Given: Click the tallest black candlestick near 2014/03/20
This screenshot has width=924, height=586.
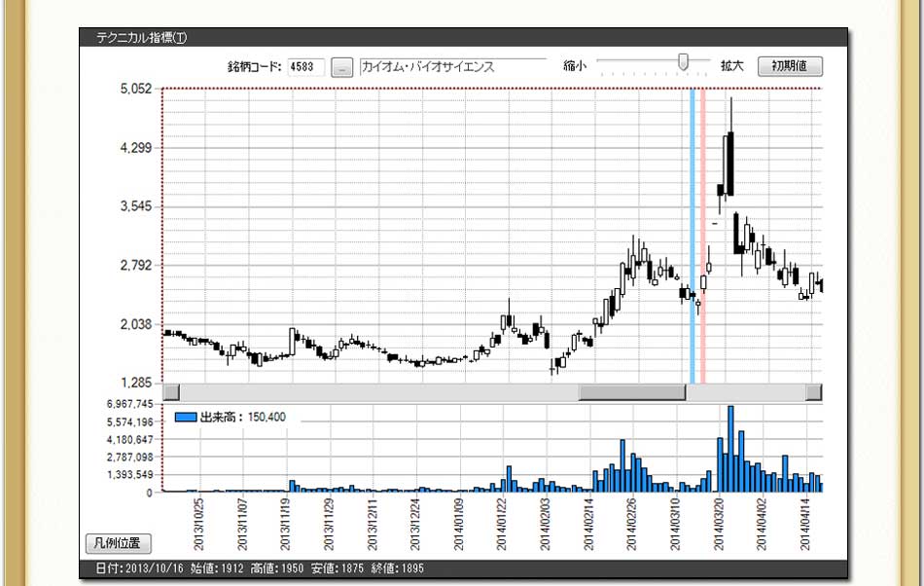Looking at the screenshot, I should 729,164.
